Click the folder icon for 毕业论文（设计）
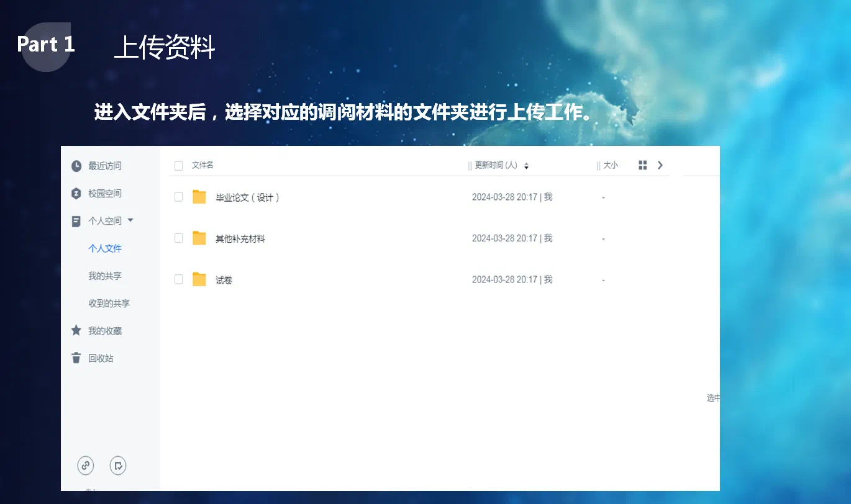The width and height of the screenshot is (851, 504). click(x=199, y=197)
